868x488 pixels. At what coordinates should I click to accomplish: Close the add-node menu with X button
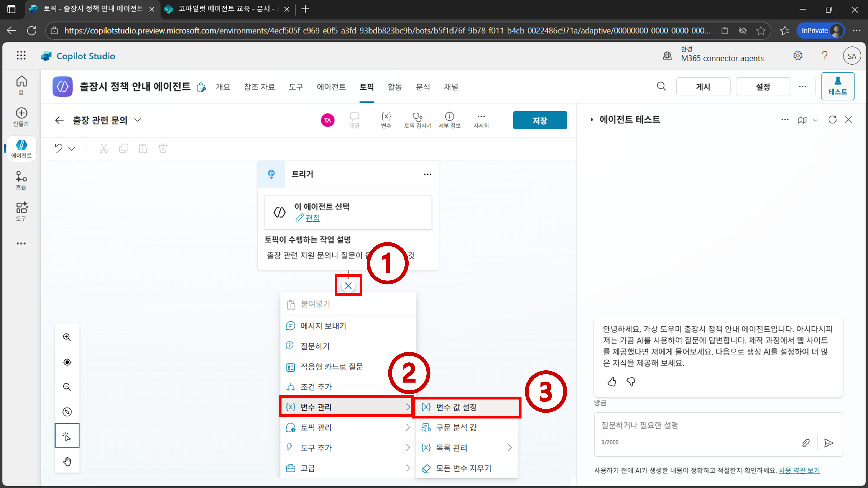pyautogui.click(x=348, y=286)
